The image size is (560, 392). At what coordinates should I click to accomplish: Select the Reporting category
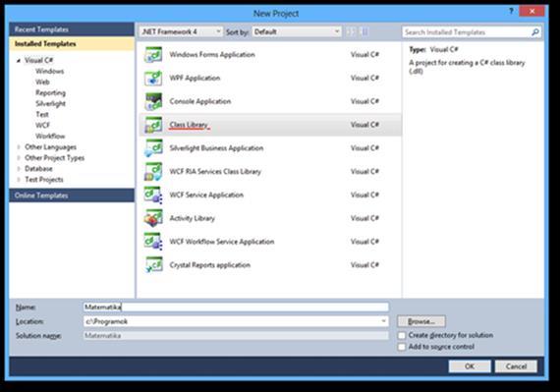(x=51, y=92)
